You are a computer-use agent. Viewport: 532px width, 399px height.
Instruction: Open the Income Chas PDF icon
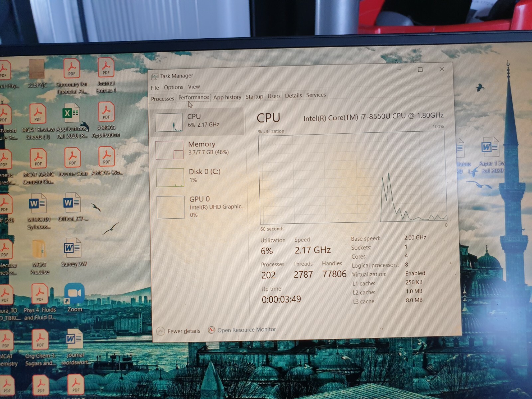pos(72,162)
